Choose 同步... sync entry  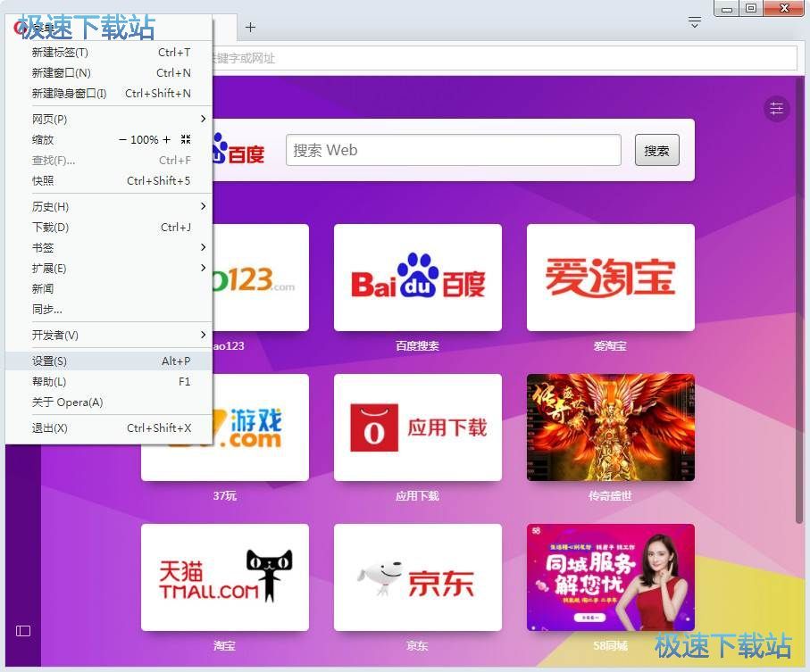(108, 310)
